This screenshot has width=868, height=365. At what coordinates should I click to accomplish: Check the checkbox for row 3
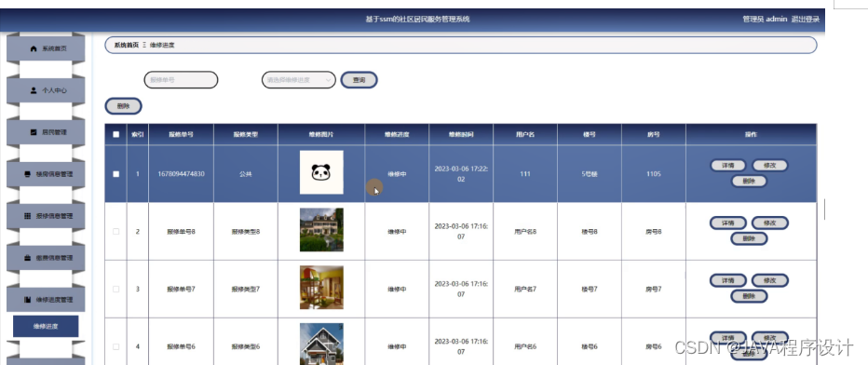[115, 290]
